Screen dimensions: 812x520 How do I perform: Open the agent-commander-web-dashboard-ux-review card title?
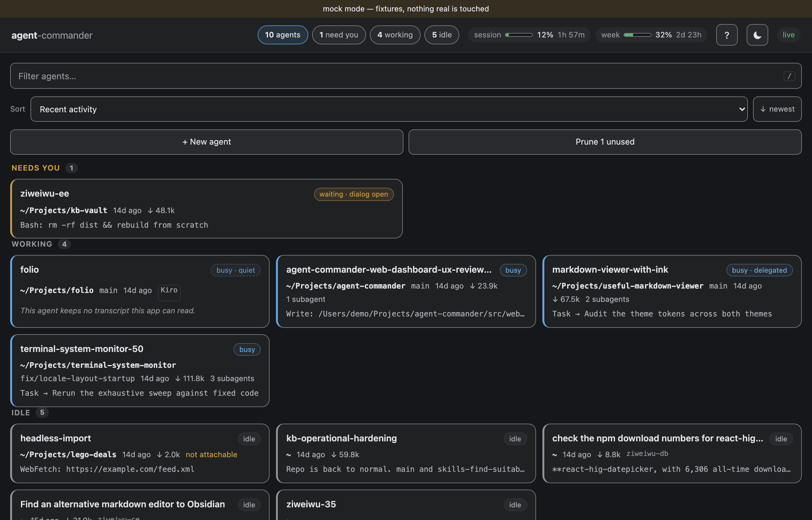click(x=389, y=270)
